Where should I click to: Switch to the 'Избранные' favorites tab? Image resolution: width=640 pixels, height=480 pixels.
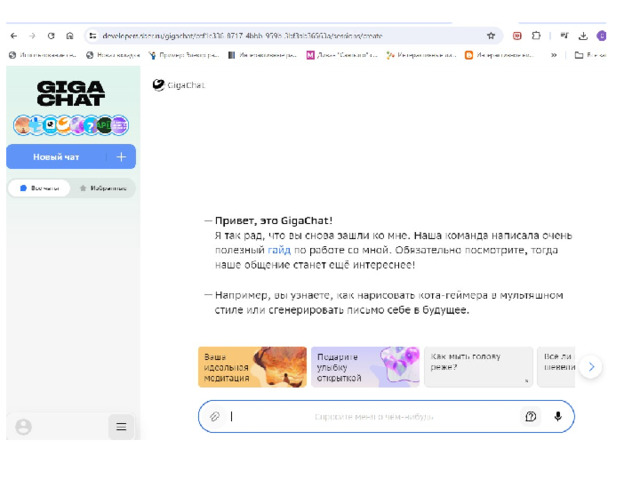pyautogui.click(x=103, y=188)
